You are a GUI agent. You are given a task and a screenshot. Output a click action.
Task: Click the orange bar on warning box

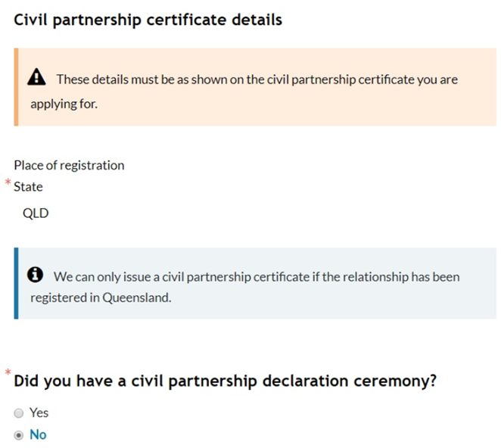pos(17,87)
